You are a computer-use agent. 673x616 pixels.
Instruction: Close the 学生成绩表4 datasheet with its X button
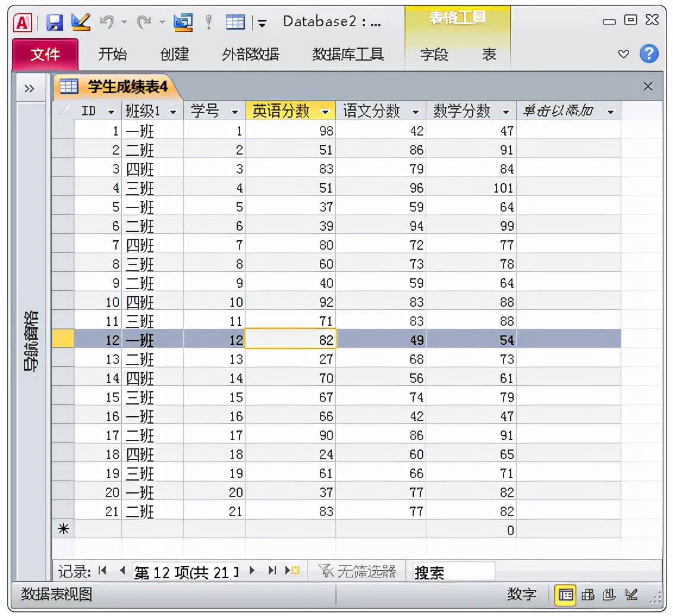[647, 86]
